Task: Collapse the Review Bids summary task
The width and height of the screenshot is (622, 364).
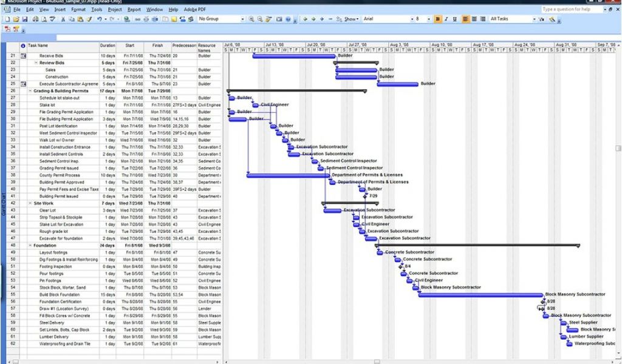Action: click(x=36, y=63)
